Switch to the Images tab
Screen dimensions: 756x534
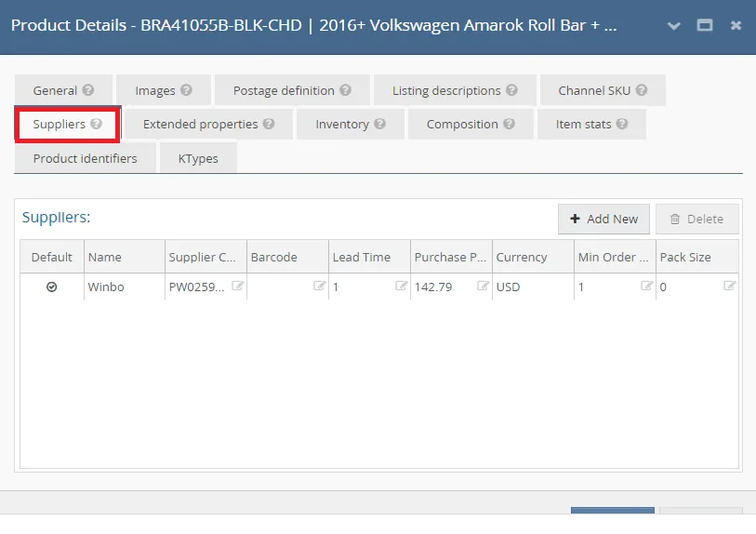pos(164,90)
